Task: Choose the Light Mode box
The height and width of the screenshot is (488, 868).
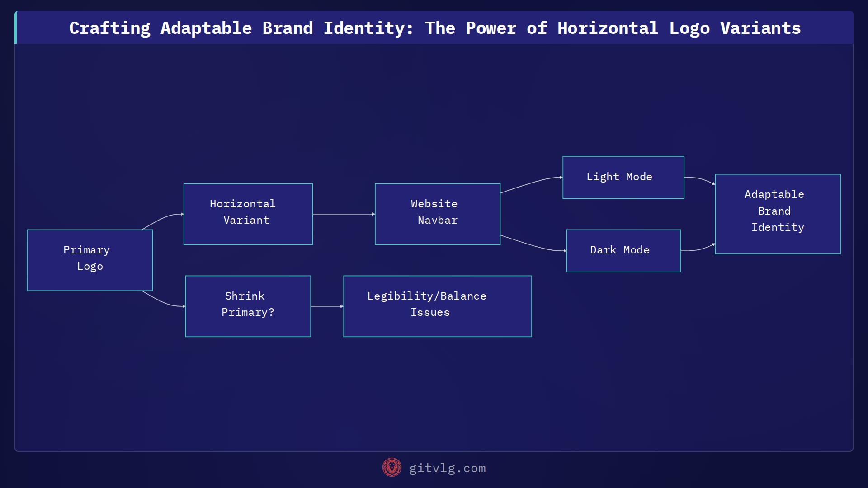Action: point(623,177)
